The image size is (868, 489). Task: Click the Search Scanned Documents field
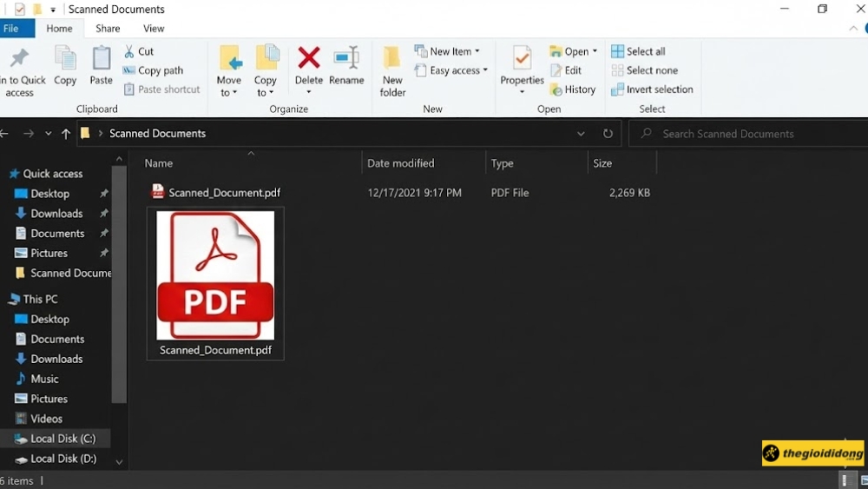(x=746, y=134)
